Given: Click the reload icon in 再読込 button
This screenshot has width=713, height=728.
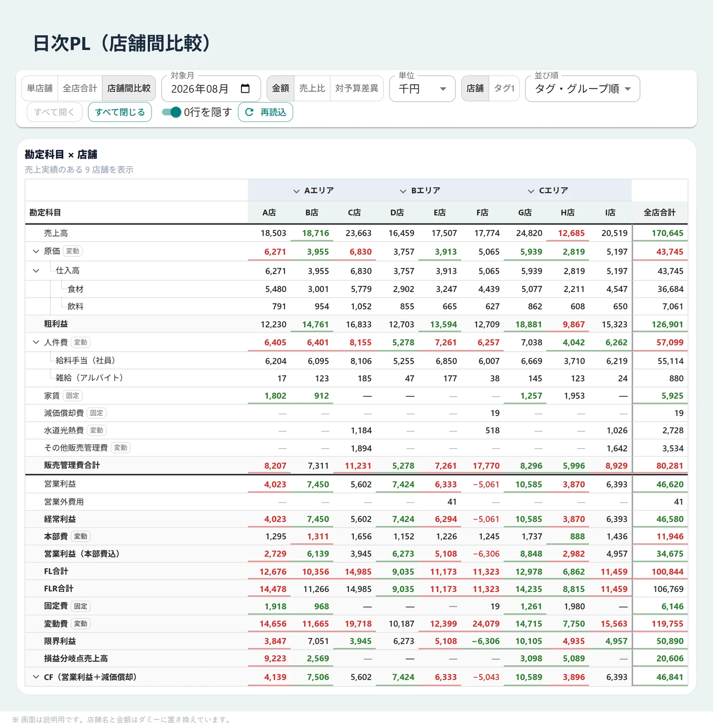Looking at the screenshot, I should pyautogui.click(x=249, y=112).
